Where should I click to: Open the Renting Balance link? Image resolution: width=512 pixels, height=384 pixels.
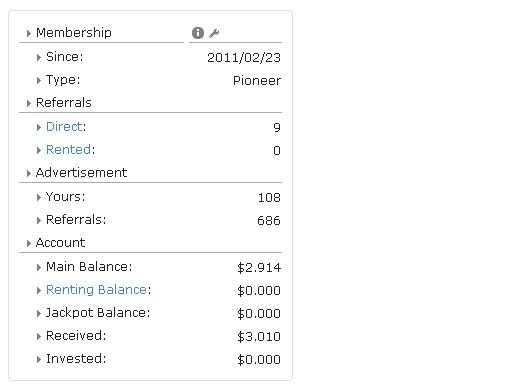[96, 290]
